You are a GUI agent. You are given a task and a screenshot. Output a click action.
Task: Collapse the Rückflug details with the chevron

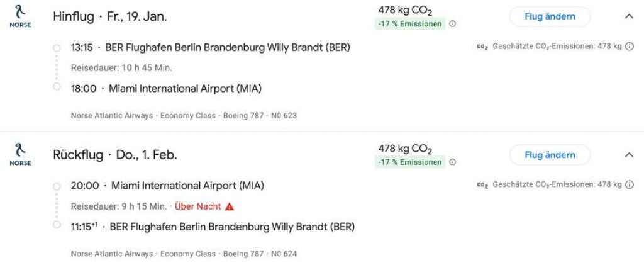(x=629, y=155)
